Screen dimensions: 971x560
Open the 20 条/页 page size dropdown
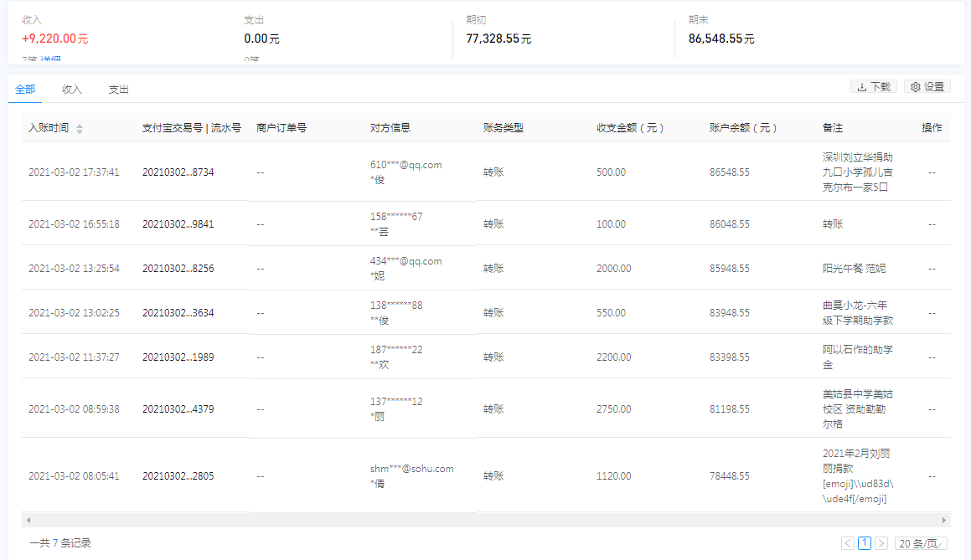[x=921, y=543]
